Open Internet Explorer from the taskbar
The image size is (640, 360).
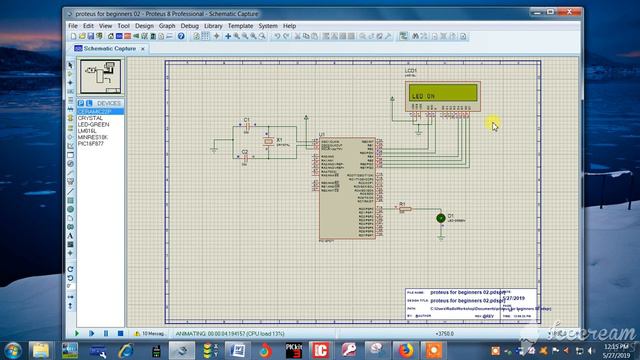click(x=126, y=351)
